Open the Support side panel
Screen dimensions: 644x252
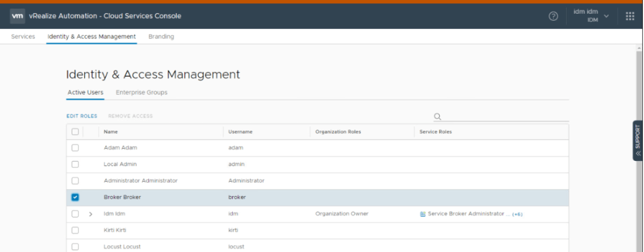[638, 141]
